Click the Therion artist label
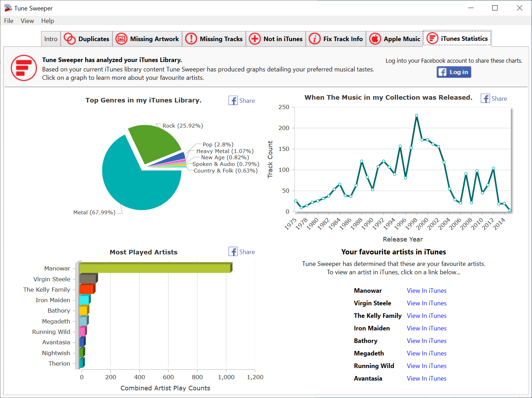Viewport: 532px width, 398px height. point(59,363)
